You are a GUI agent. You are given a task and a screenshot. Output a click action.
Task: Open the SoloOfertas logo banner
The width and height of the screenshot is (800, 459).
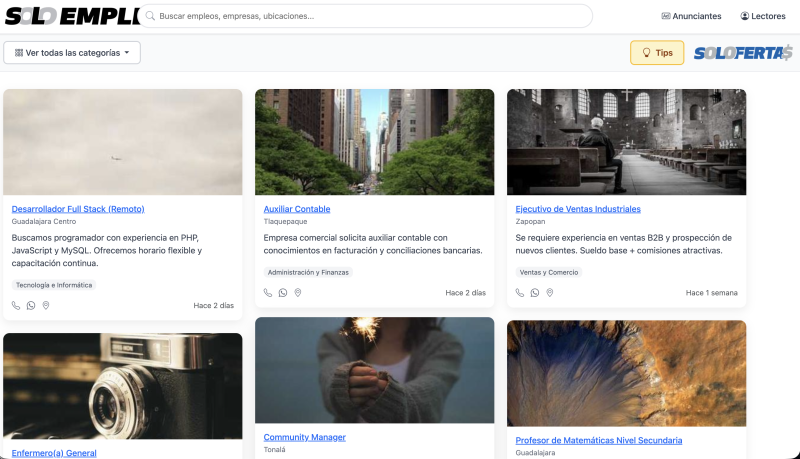tap(743, 53)
